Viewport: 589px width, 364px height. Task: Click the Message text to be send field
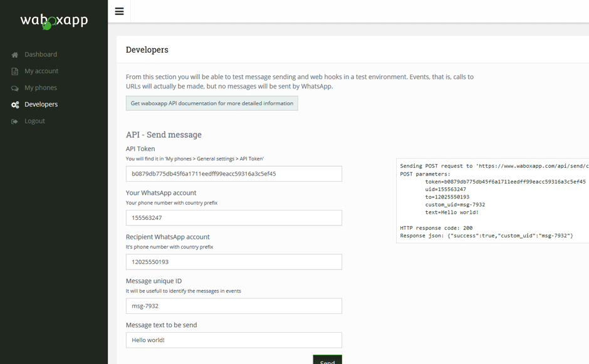pos(234,340)
